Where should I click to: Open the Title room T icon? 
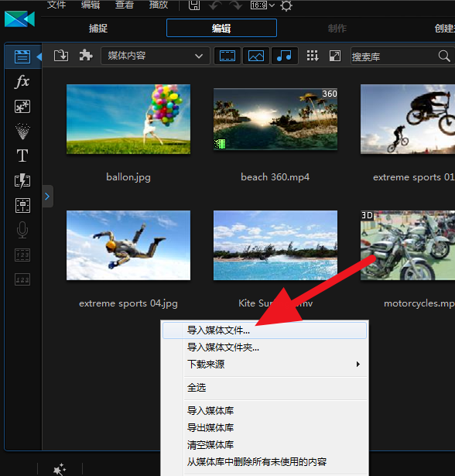(x=22, y=156)
